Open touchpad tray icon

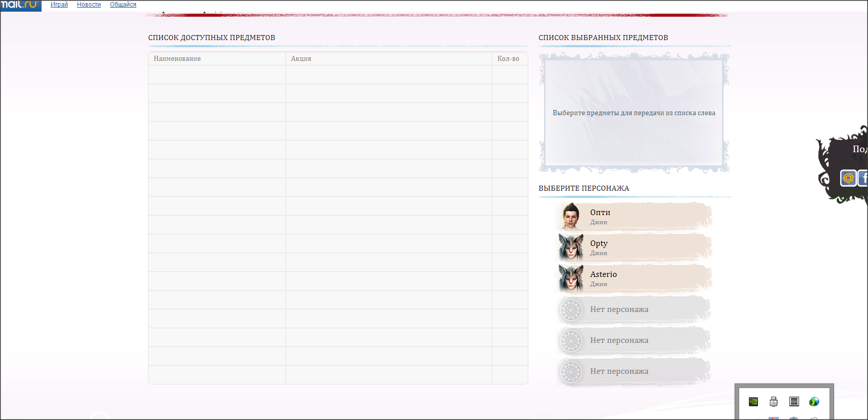coord(794,402)
